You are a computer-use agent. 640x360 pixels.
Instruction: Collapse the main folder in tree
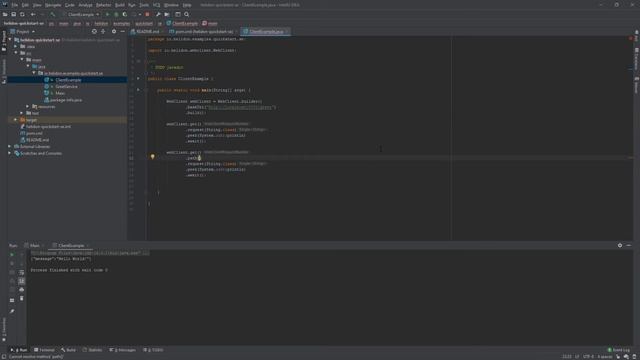point(22,60)
